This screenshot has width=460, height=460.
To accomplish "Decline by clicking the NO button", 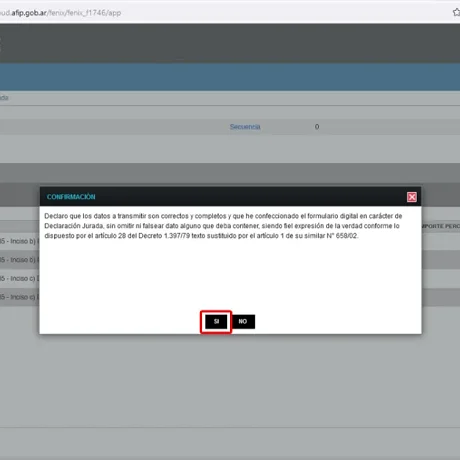I will (243, 322).
